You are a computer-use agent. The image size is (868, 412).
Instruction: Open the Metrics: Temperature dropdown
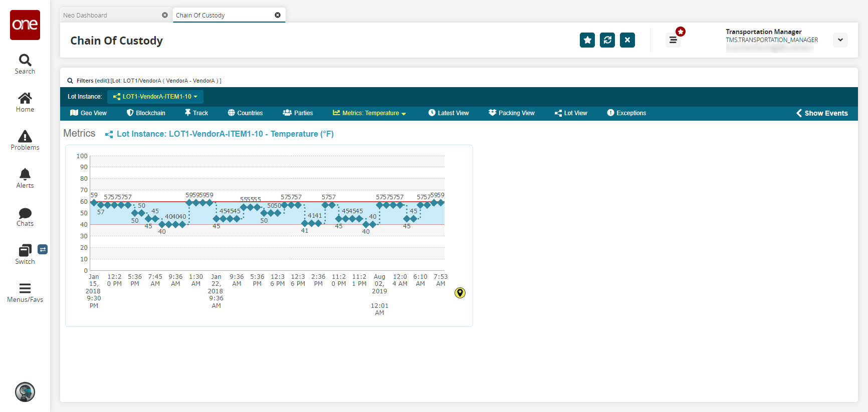(369, 113)
